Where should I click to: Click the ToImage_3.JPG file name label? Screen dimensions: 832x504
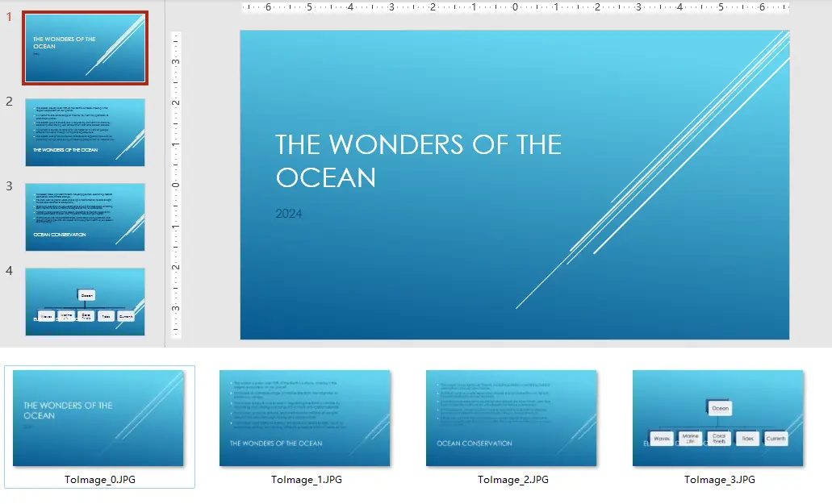tap(720, 480)
